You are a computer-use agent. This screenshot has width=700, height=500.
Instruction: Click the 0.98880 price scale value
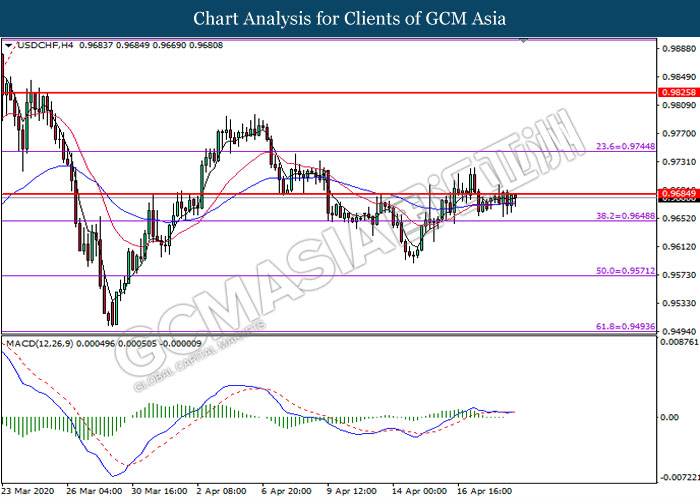[x=679, y=49]
